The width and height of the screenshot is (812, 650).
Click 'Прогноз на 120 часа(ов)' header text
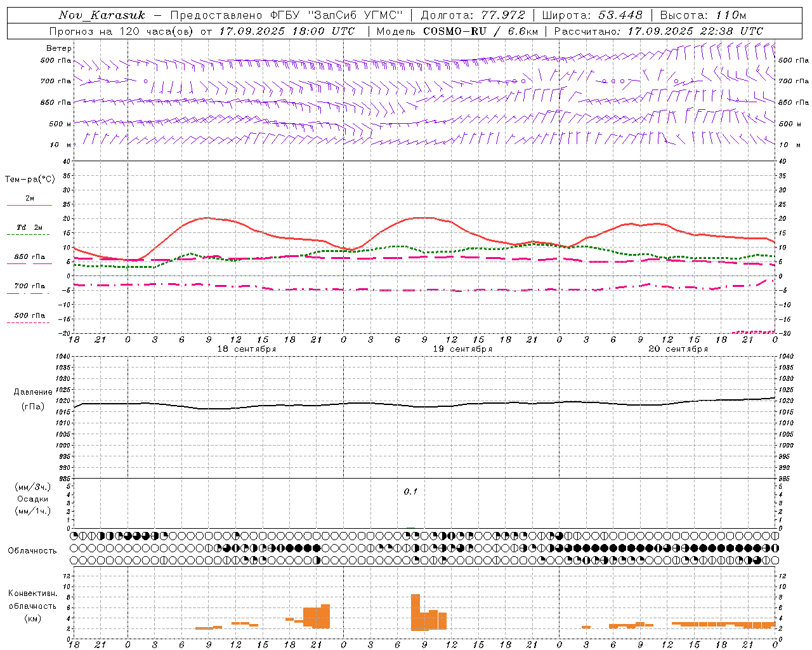122,31
